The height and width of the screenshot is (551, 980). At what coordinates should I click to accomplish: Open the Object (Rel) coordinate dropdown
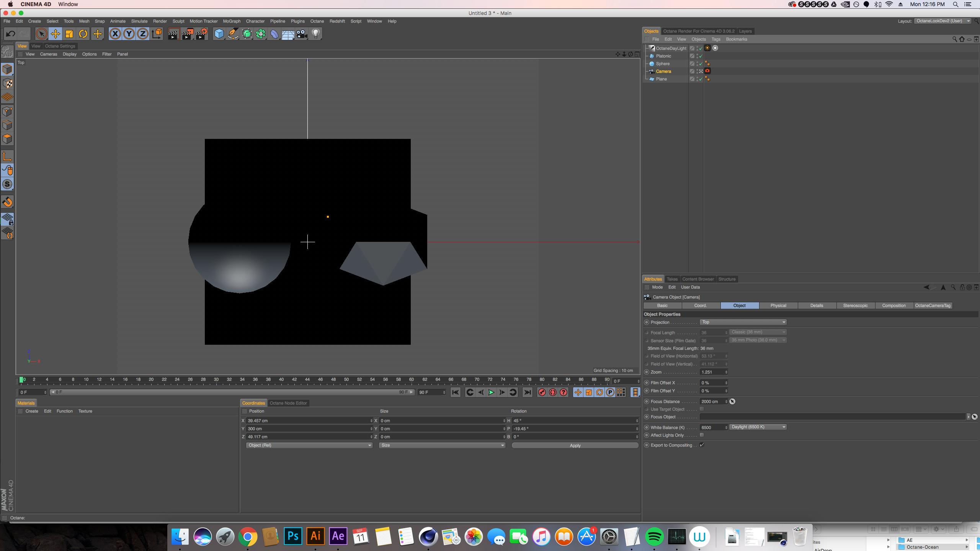pyautogui.click(x=309, y=445)
